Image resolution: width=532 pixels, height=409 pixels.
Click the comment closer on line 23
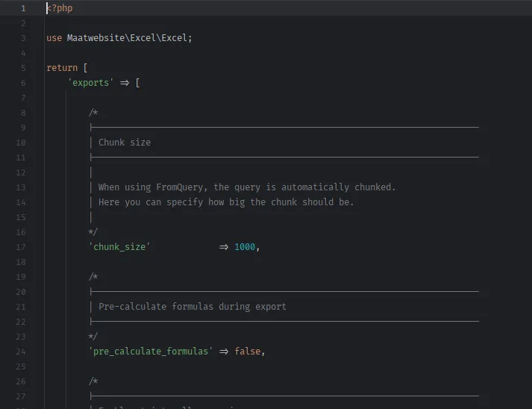(x=93, y=337)
